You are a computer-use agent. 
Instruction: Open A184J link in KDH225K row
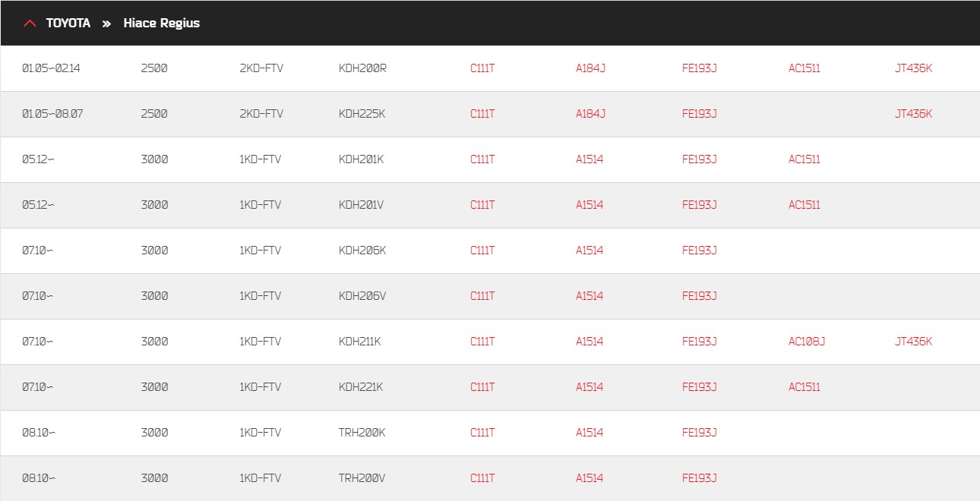pyautogui.click(x=590, y=114)
